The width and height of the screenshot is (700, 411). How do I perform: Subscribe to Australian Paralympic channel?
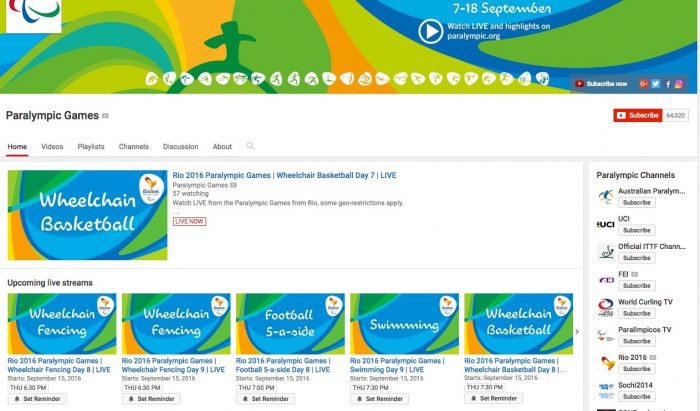(637, 203)
